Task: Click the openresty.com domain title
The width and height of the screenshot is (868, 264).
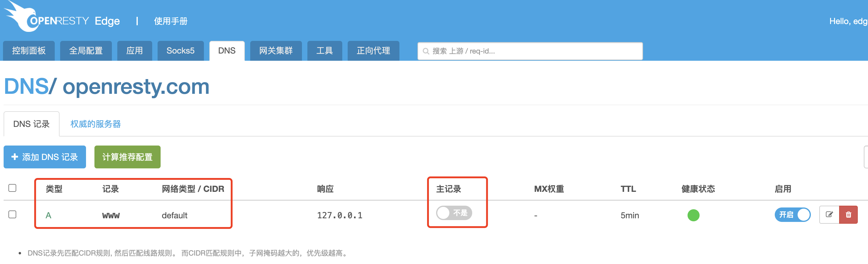Action: (136, 87)
